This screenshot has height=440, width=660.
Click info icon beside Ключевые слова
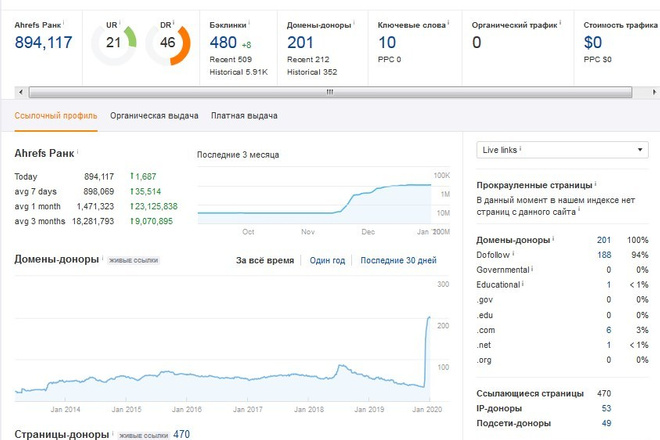pyautogui.click(x=448, y=22)
